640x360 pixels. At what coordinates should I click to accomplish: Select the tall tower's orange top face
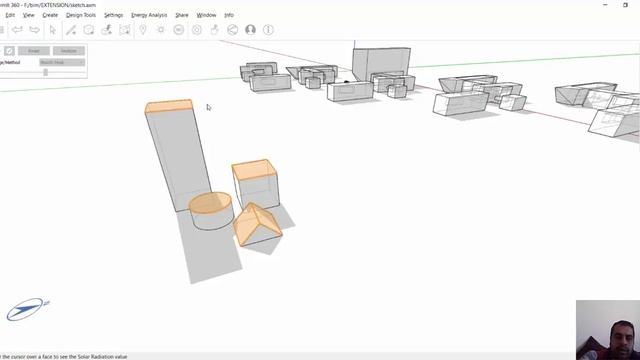point(169,106)
